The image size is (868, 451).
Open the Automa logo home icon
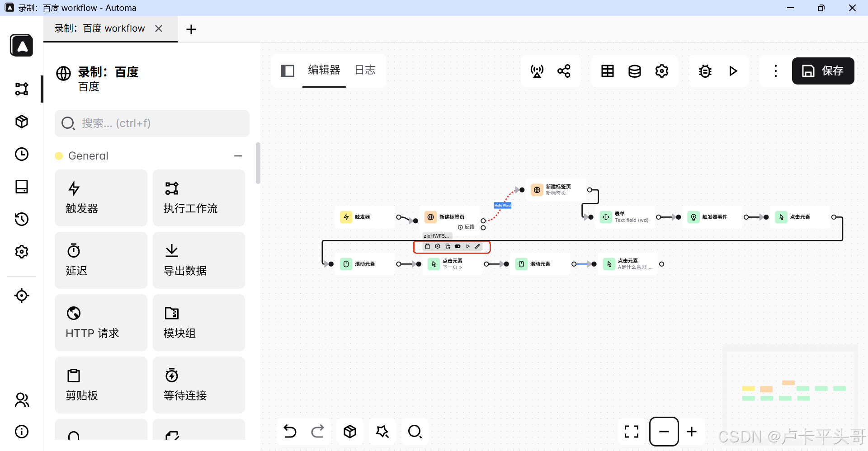(21, 46)
